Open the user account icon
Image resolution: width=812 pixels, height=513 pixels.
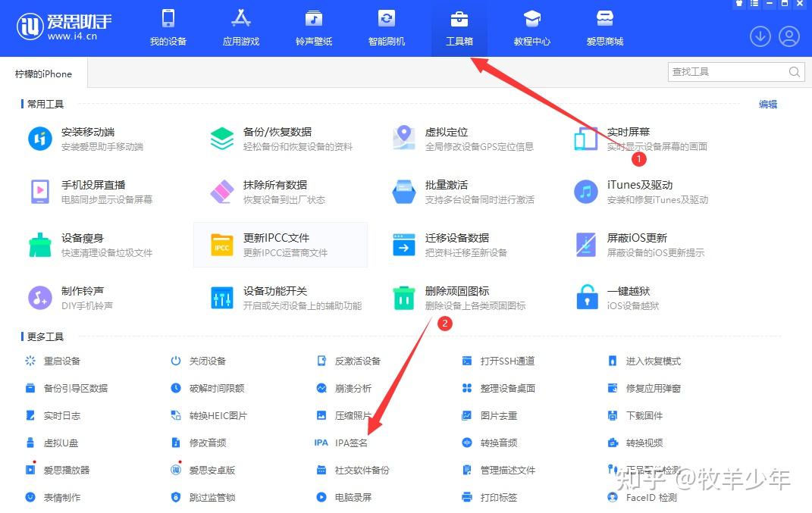tap(789, 36)
